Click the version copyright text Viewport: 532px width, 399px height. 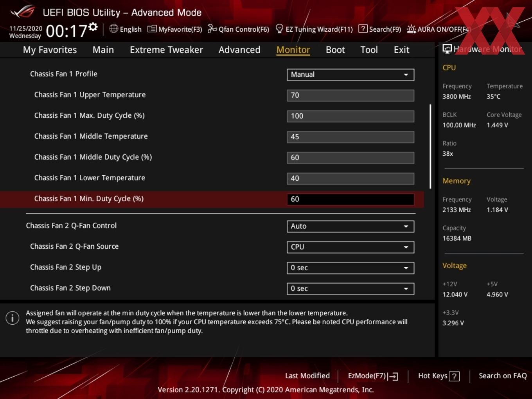266,390
